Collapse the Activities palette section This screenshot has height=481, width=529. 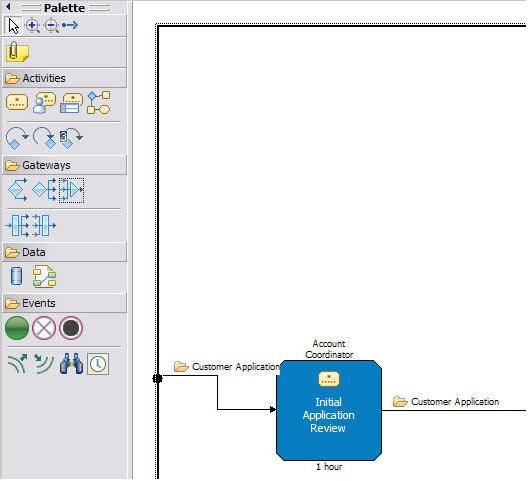(x=64, y=79)
